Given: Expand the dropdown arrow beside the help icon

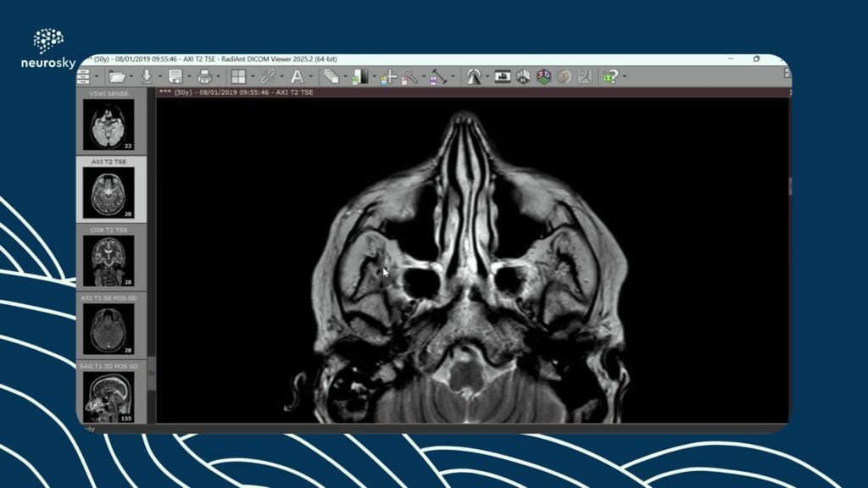Looking at the screenshot, I should [625, 77].
